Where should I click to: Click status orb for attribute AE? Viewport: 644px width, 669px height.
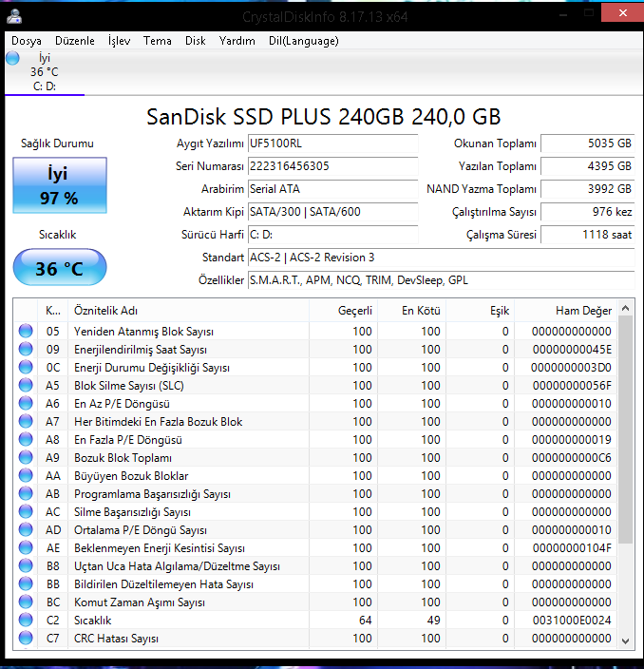coord(26,547)
